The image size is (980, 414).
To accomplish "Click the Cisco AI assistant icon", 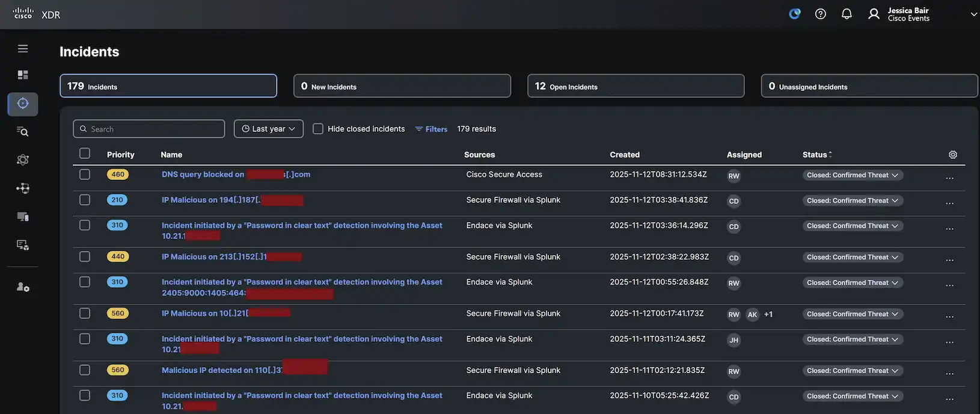I will (794, 14).
